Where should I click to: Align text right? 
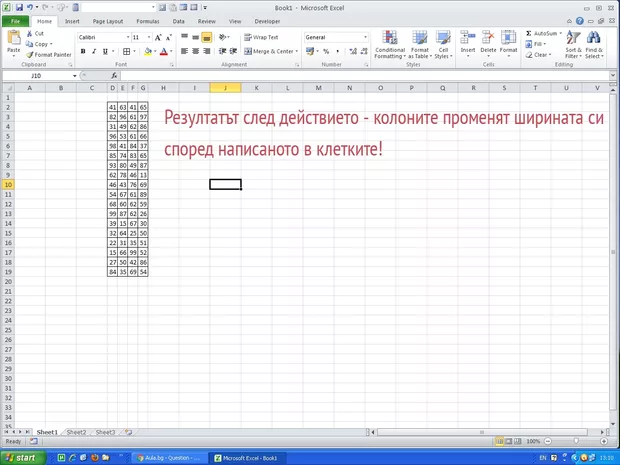click(x=206, y=51)
